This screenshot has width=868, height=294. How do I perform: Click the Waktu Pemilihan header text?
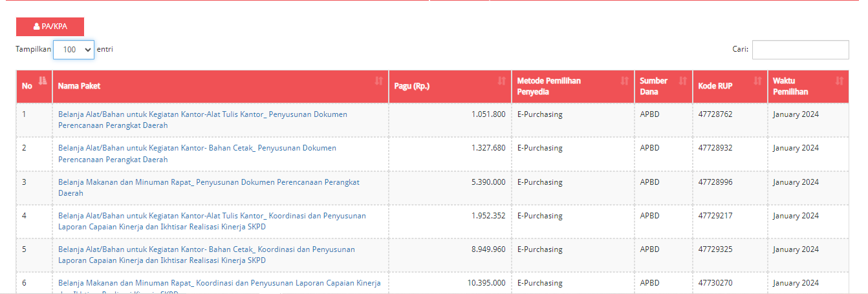tap(790, 86)
